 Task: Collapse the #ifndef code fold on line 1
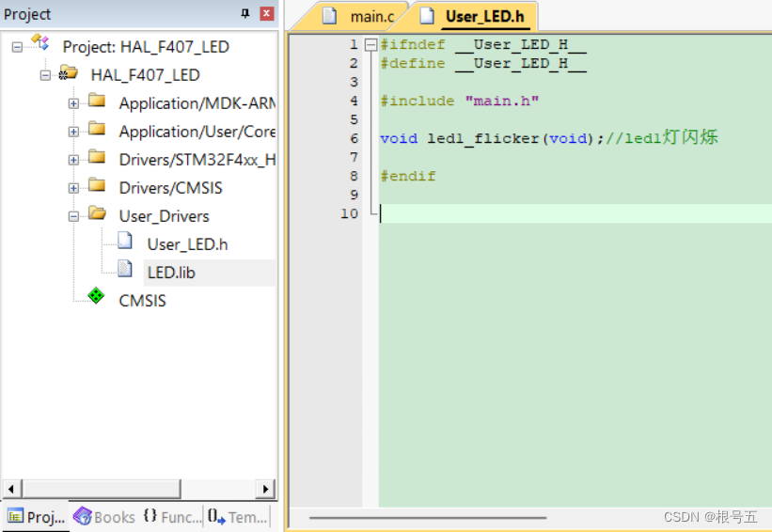370,45
